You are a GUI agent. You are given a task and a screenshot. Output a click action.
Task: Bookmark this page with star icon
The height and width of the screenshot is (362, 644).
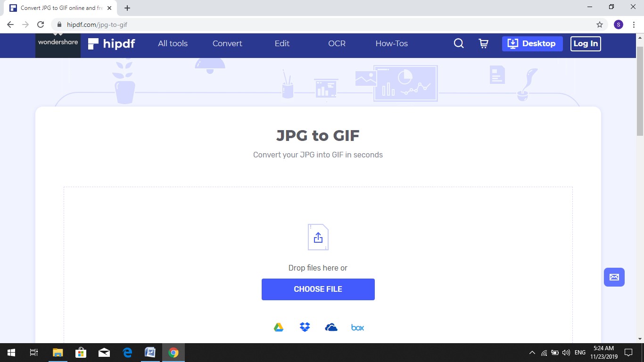pyautogui.click(x=600, y=25)
